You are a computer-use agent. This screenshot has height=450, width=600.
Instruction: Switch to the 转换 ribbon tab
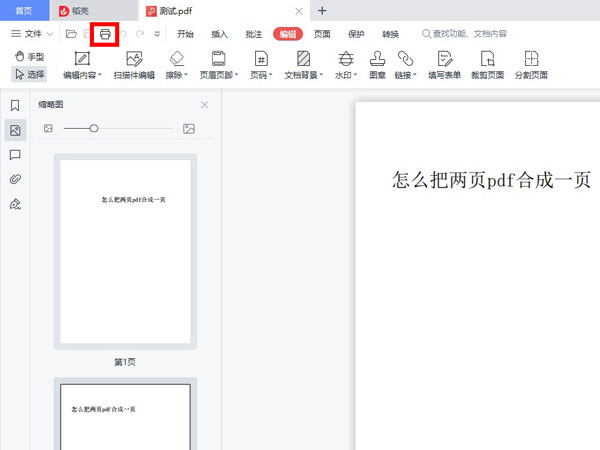(390, 34)
